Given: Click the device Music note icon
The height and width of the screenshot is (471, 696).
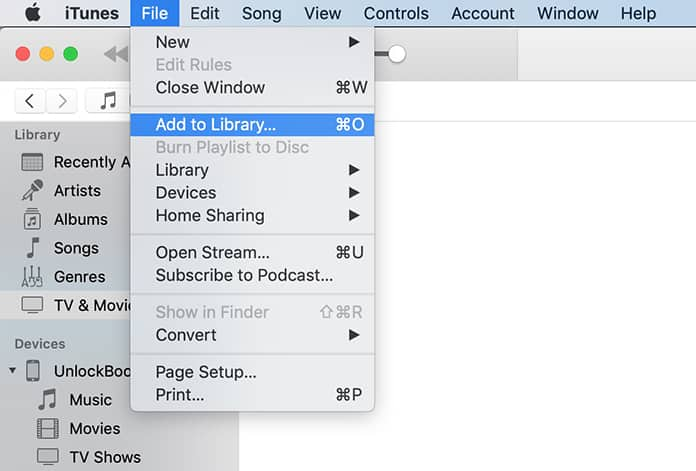Looking at the screenshot, I should click(x=47, y=399).
